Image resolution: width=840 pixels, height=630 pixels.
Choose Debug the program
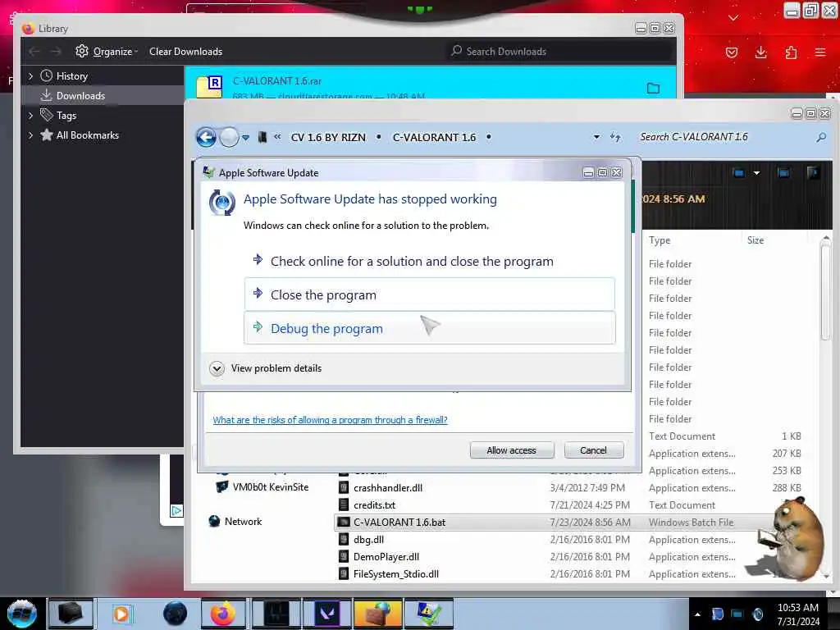[429, 328]
